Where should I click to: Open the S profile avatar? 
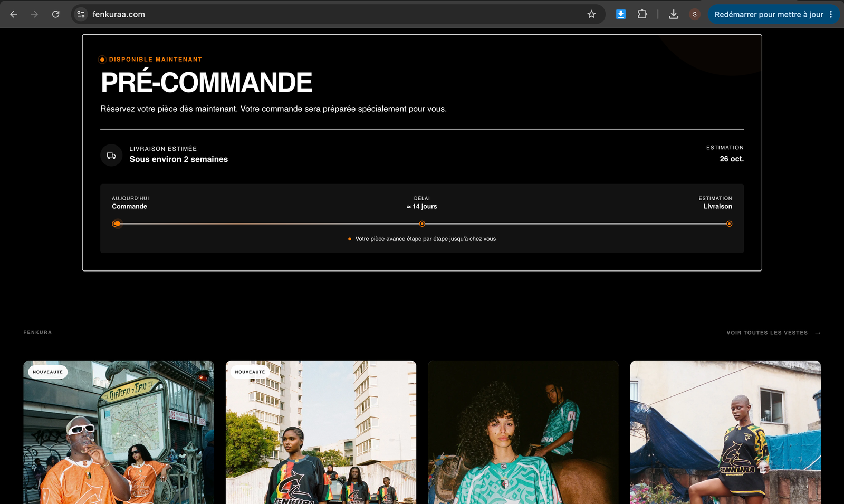click(x=695, y=14)
